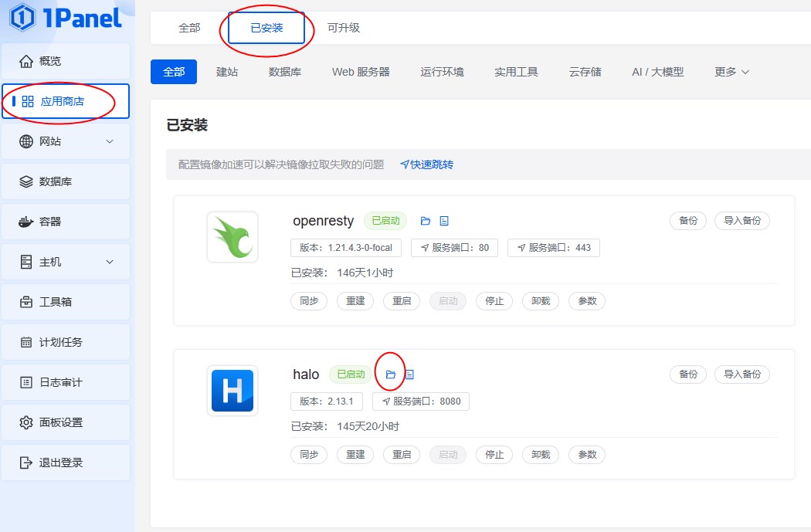View the halo log document icon

coord(409,374)
